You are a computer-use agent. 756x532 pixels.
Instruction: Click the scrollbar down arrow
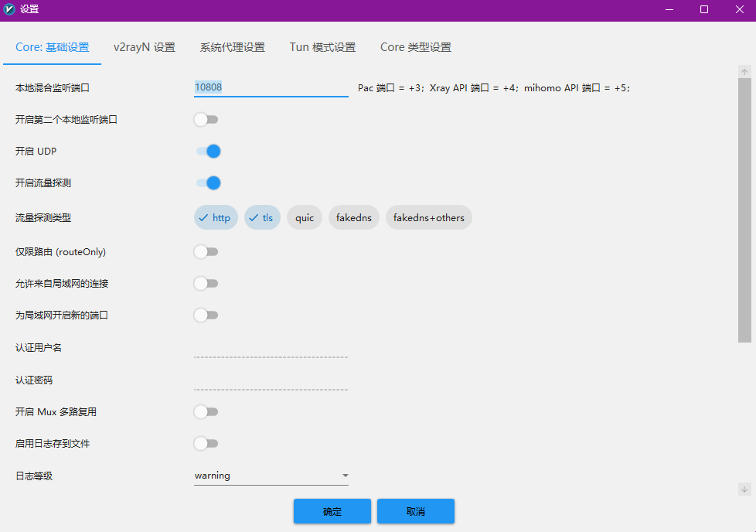744,489
